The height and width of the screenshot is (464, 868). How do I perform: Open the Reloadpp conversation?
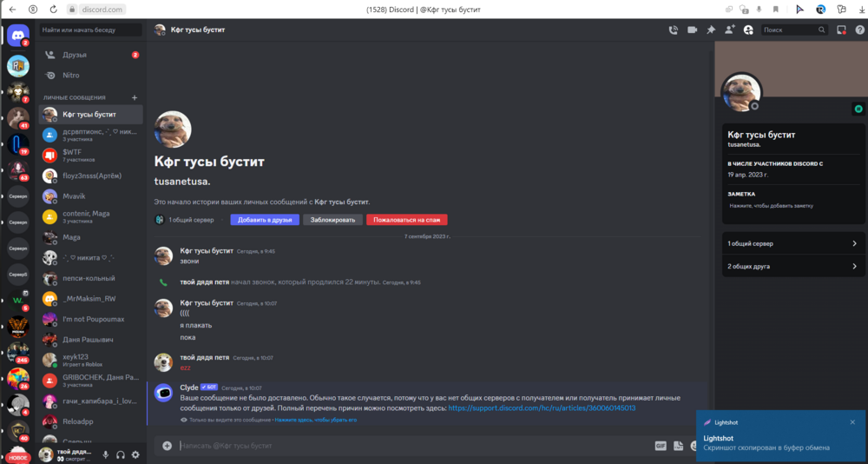(x=91, y=421)
